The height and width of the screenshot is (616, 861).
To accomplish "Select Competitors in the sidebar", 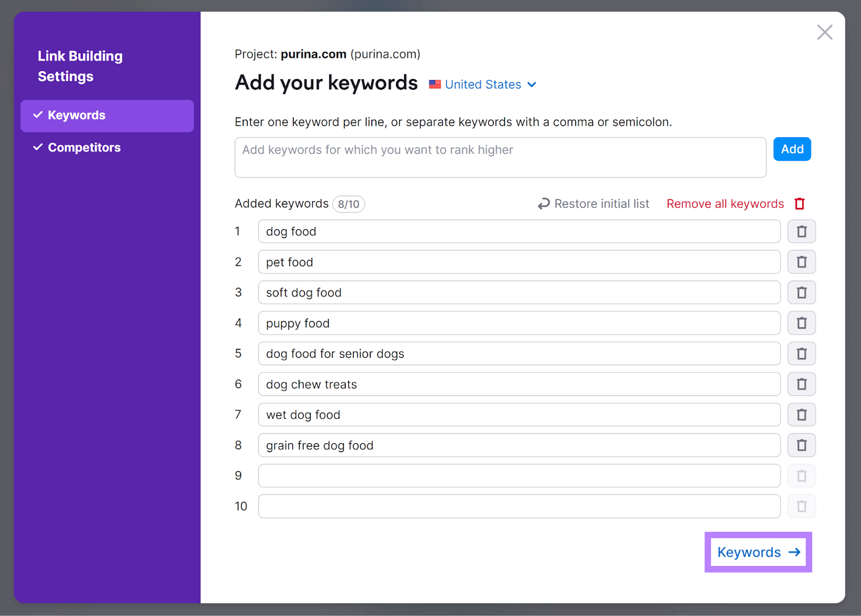I will coord(84,147).
